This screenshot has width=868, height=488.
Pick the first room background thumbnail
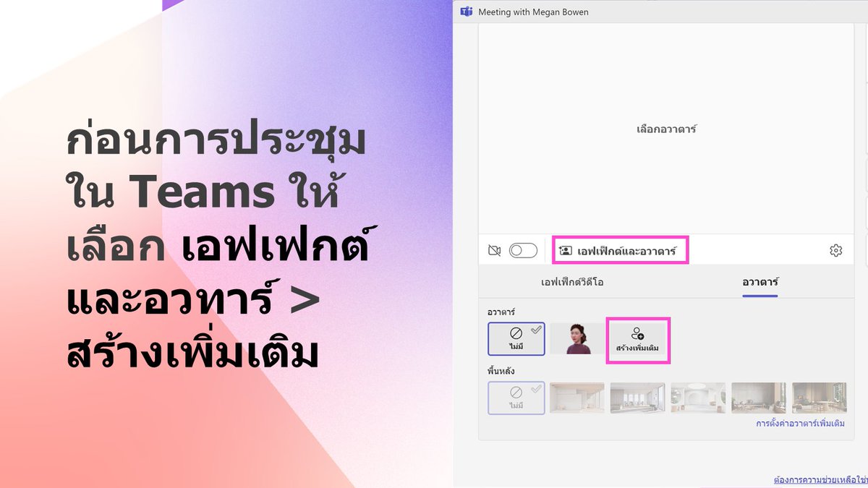coord(577,398)
